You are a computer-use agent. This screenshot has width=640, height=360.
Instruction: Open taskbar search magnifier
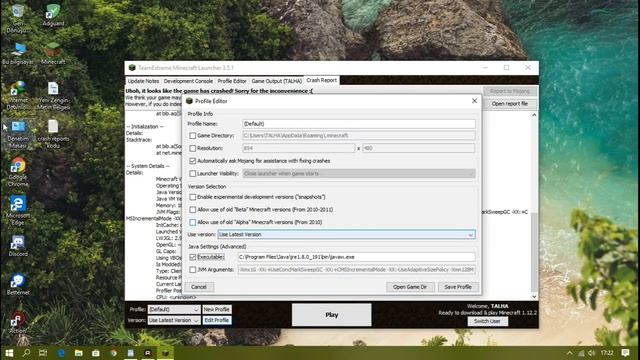26,353
